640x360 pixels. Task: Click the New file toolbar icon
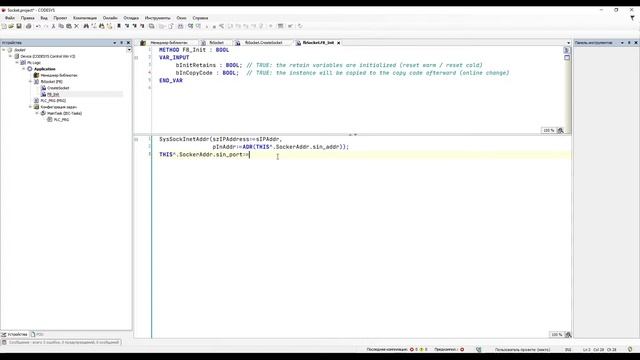point(4,26)
